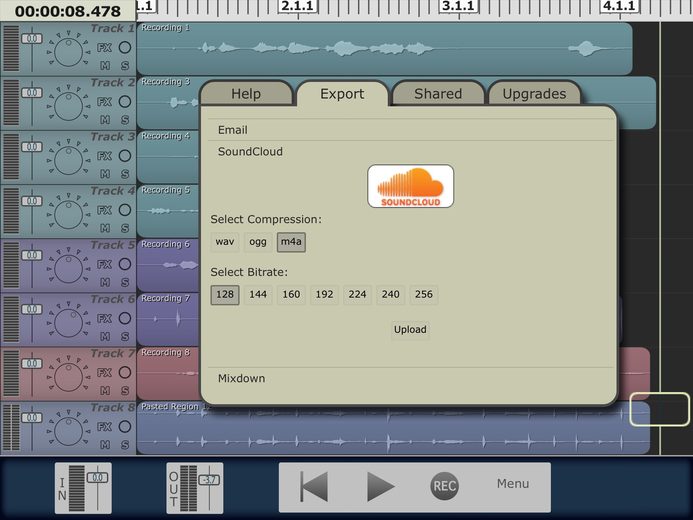Jump to bar 4.1.1 on ruler

click(x=620, y=6)
